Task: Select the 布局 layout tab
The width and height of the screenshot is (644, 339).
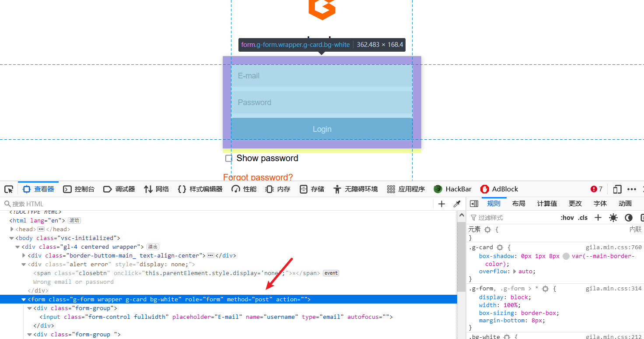Action: [519, 204]
